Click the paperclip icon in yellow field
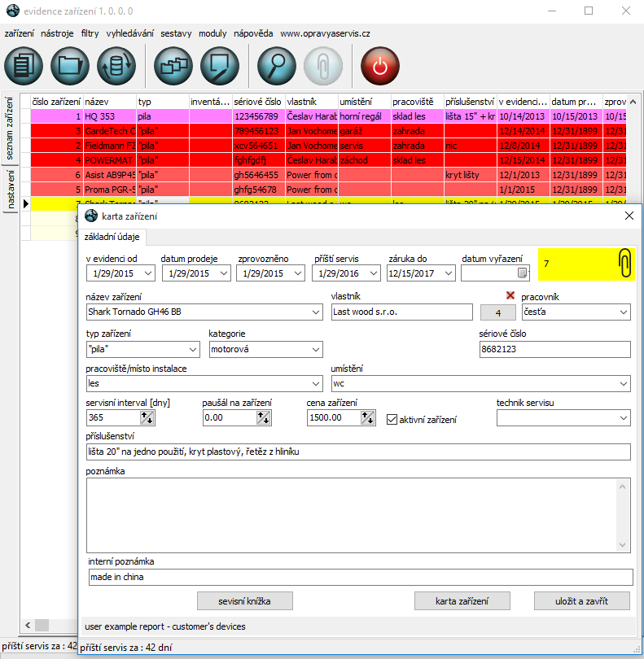The width and height of the screenshot is (644, 659). point(624,264)
